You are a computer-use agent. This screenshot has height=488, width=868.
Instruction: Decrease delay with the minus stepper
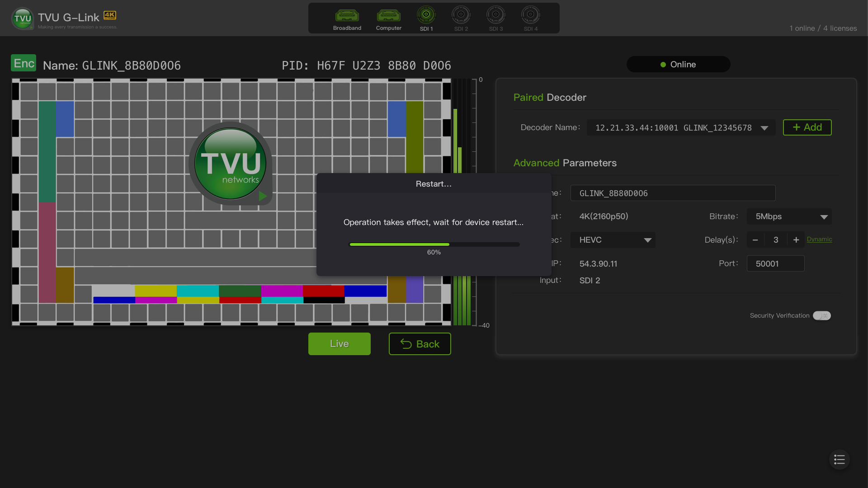(755, 240)
